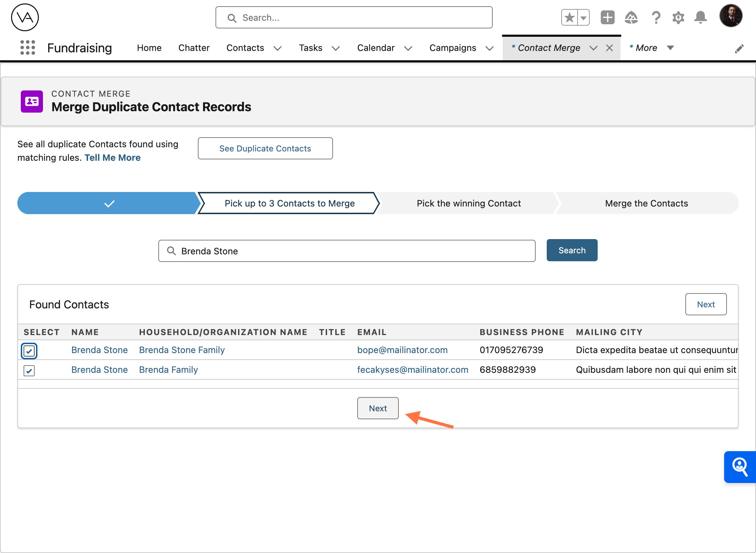Uncheck Brenda Stone Family contact row checkbox
The height and width of the screenshot is (553, 756).
tap(29, 351)
